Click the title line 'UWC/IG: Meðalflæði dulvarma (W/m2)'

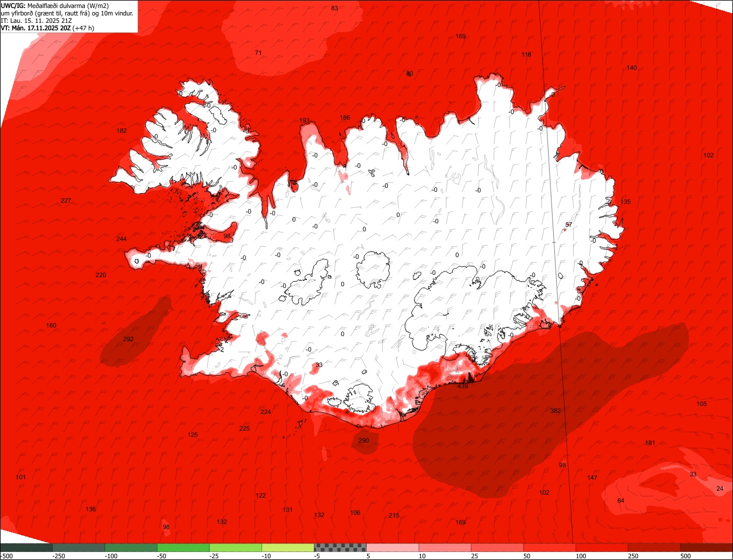55,5
